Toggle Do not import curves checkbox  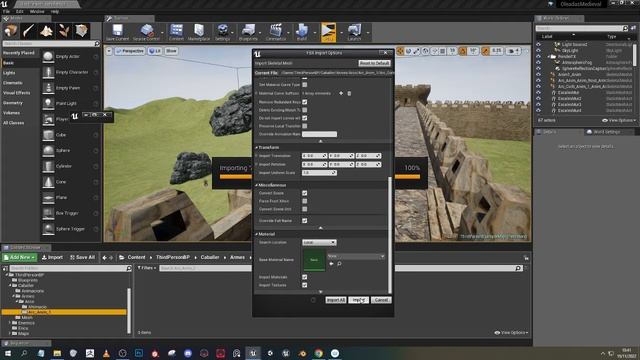(x=304, y=118)
